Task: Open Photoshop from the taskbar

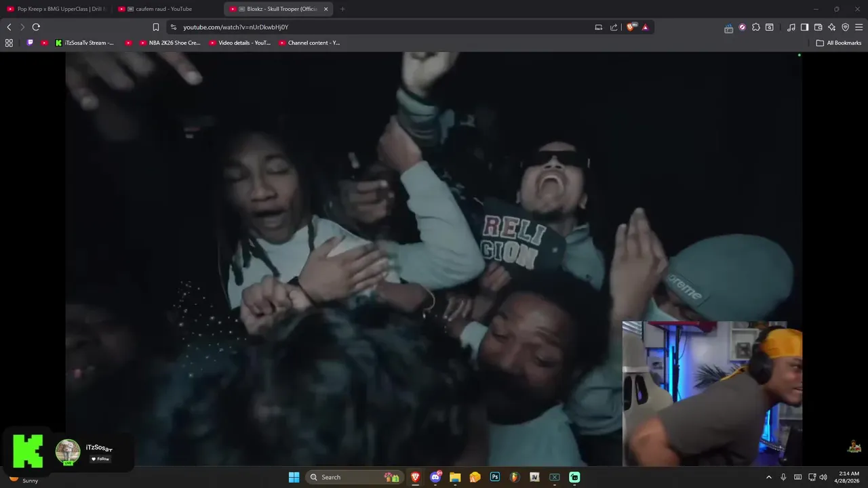Action: click(x=494, y=477)
